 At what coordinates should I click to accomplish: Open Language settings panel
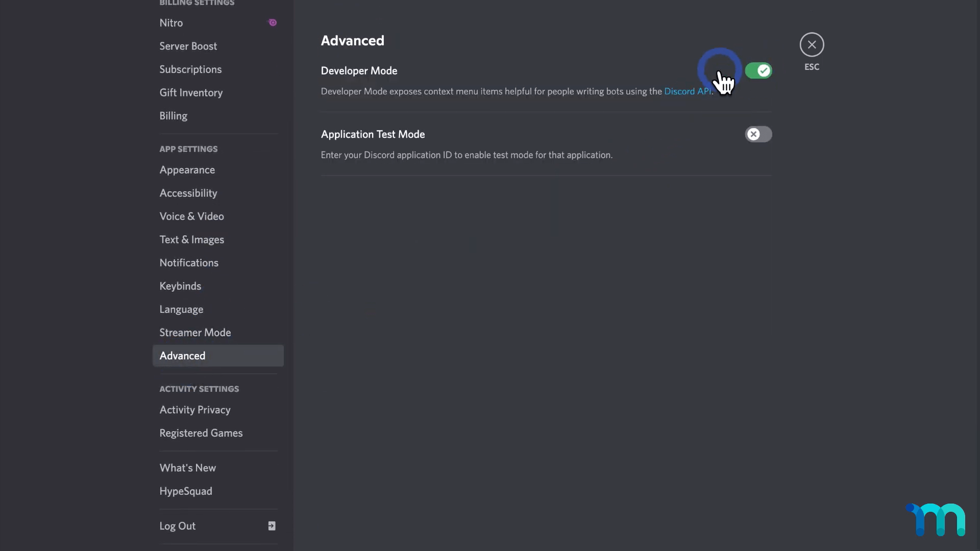(181, 309)
